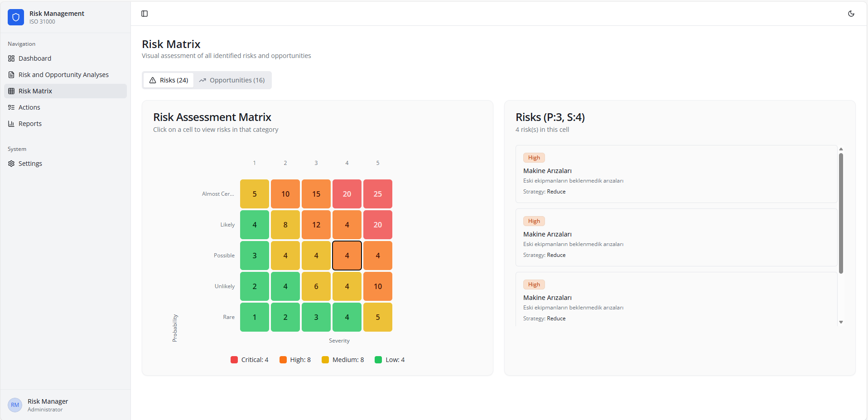Select the Dashboard icon in the sidebar
This screenshot has width=868, height=420.
tap(11, 58)
